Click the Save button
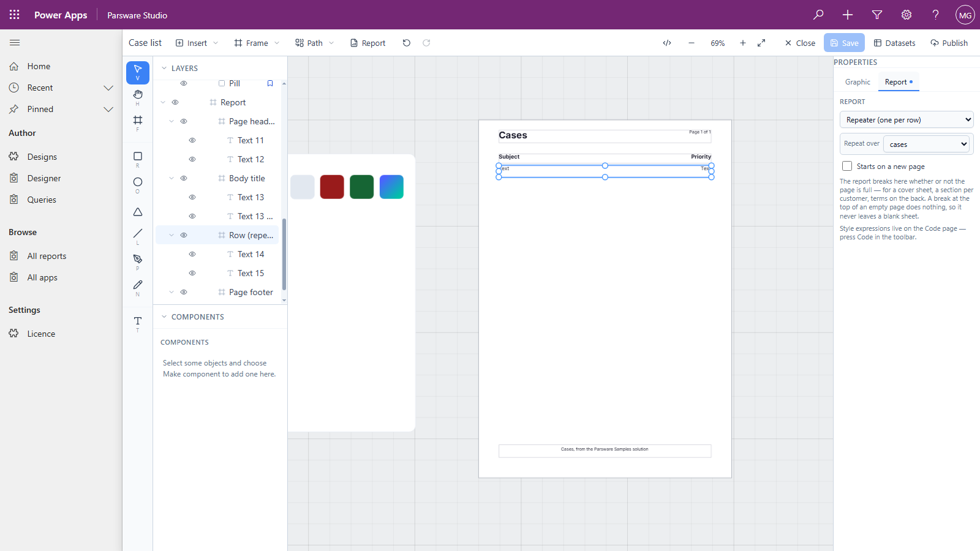Image resolution: width=980 pixels, height=551 pixels. click(844, 43)
